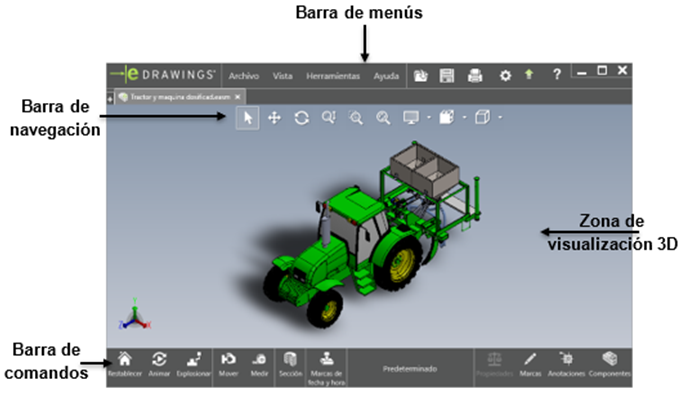Click the plus button left of tabs

[x=110, y=99]
